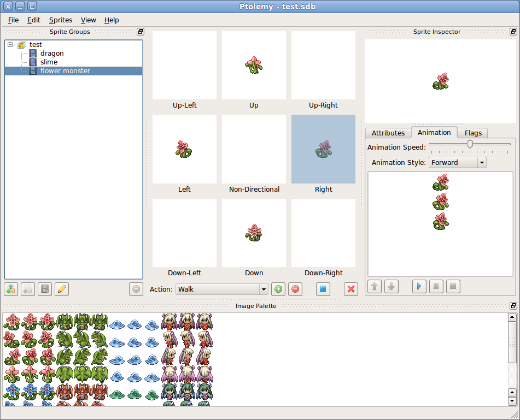Click the pencil edit icon under Sprite Groups
Image resolution: width=520 pixels, height=420 pixels.
pyautogui.click(x=62, y=289)
